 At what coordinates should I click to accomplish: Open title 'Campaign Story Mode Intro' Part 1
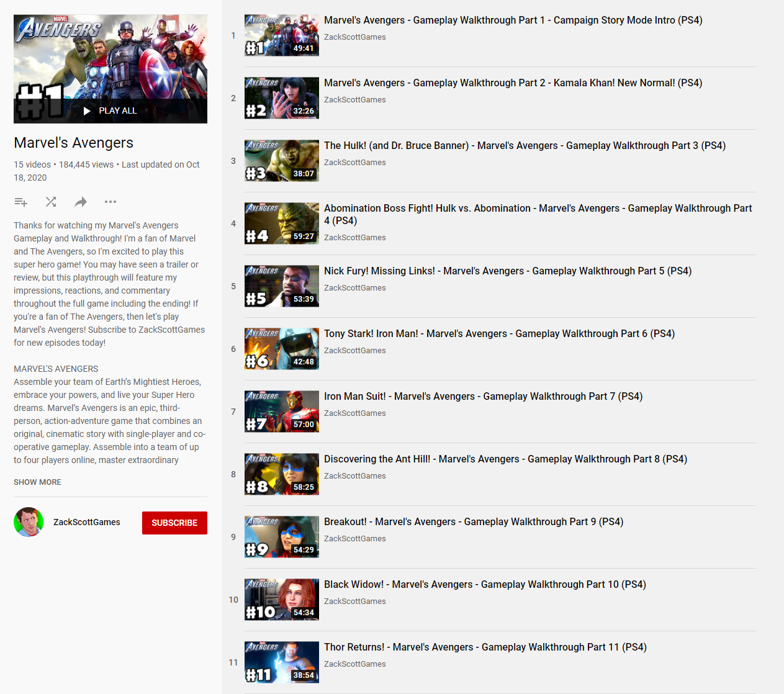coord(513,20)
